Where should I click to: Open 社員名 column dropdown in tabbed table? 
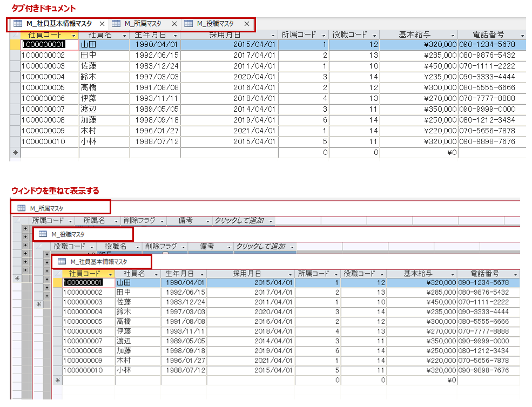click(x=125, y=35)
